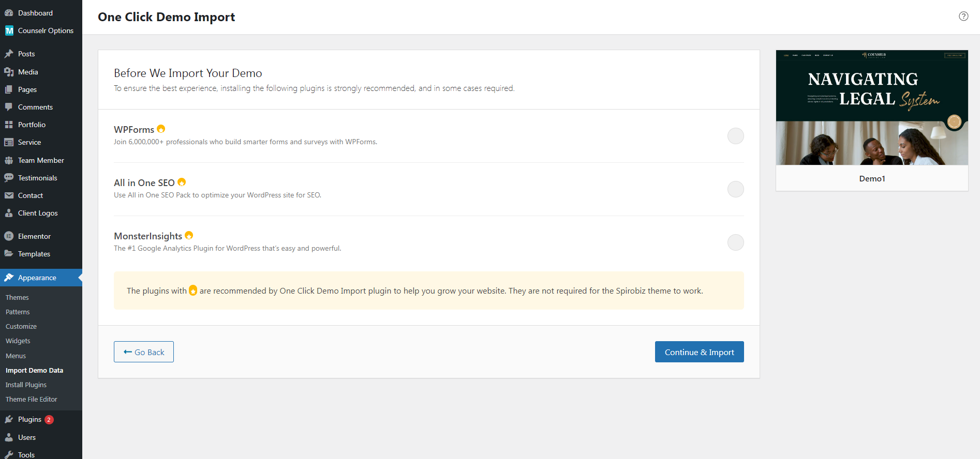Open the Users menu label
This screenshot has height=459, width=980.
tap(27, 437)
